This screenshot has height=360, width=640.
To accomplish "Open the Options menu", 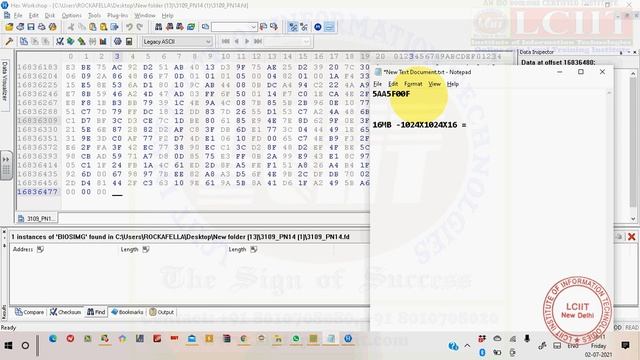I will [72, 16].
